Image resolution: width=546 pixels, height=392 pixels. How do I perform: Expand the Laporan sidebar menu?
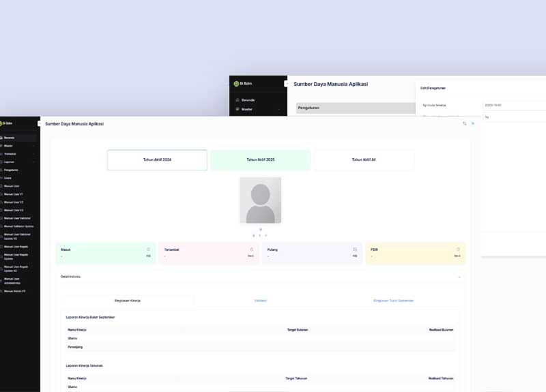[x=17, y=162]
